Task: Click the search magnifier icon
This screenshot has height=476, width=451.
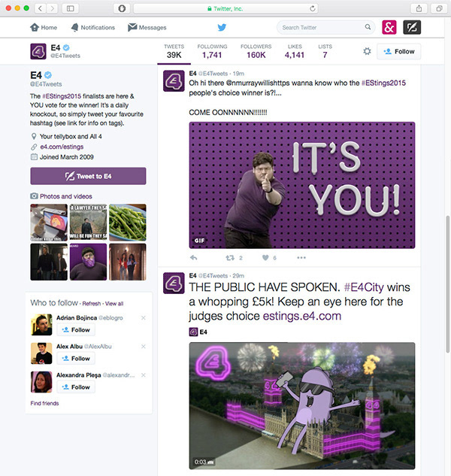Action: coord(368,27)
